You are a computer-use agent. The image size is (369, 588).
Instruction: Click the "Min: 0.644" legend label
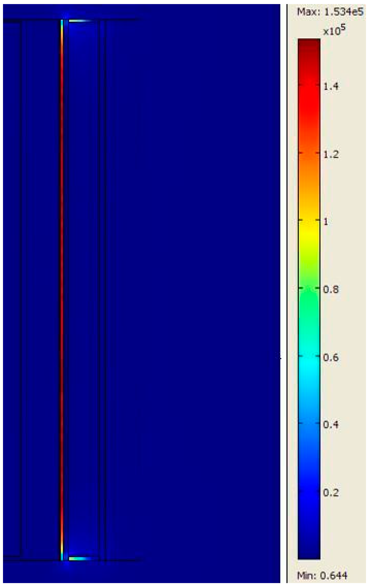(x=322, y=576)
